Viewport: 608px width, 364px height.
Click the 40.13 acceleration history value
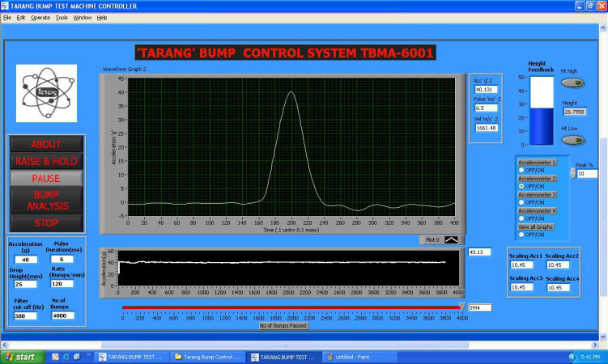pos(479,252)
